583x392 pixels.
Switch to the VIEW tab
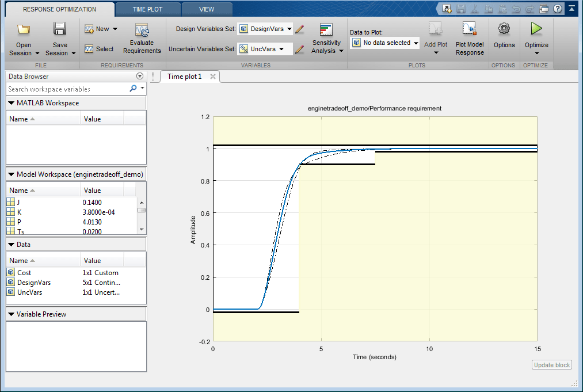[x=207, y=9]
